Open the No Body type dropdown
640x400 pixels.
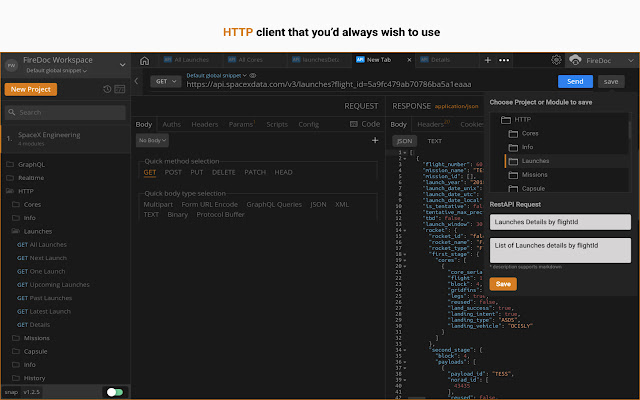click(153, 141)
